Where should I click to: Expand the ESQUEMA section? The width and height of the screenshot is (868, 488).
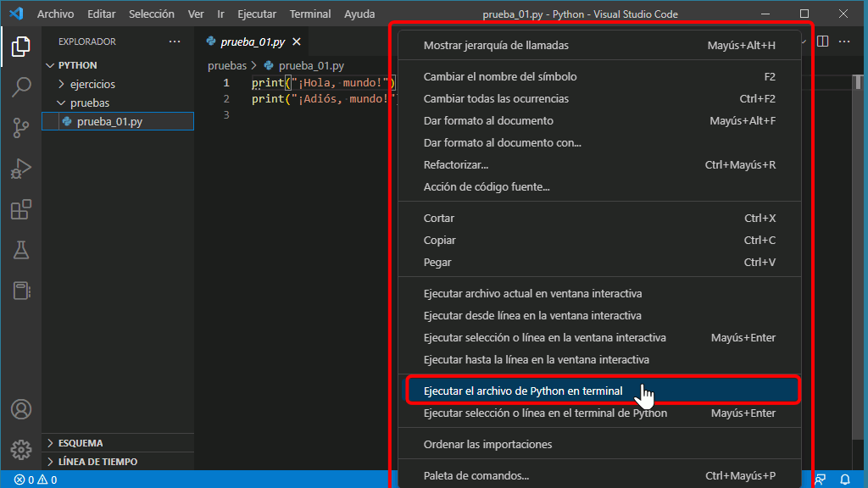(x=117, y=443)
